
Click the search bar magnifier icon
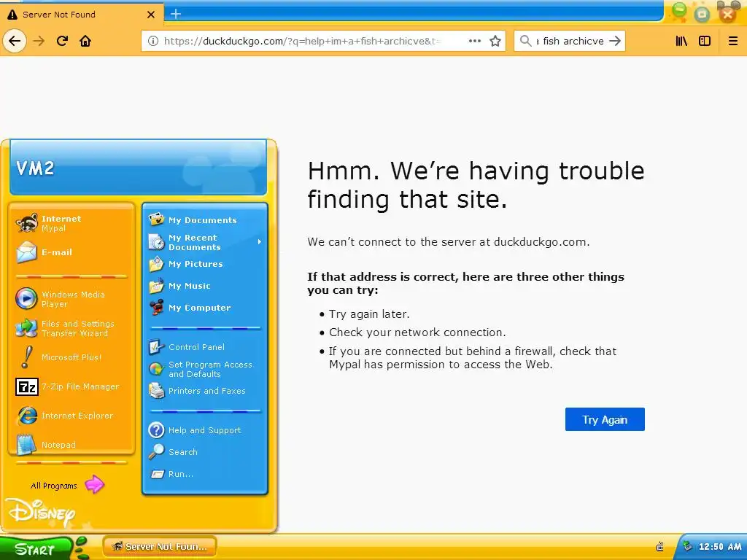[x=525, y=41]
